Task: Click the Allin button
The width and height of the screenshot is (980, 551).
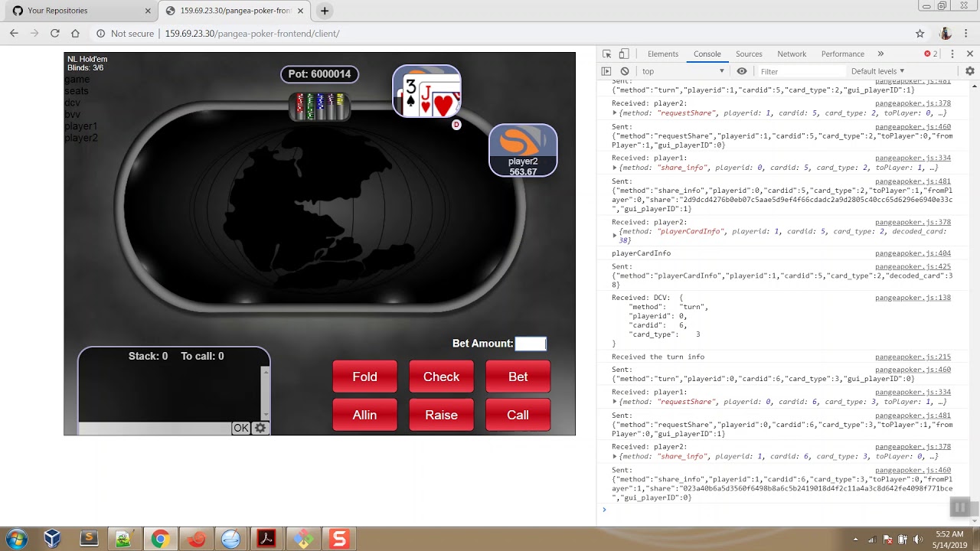Action: 364,415
